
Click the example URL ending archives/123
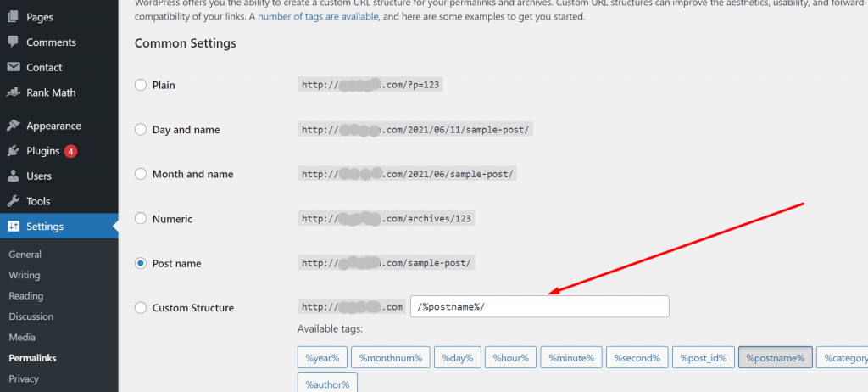point(387,218)
